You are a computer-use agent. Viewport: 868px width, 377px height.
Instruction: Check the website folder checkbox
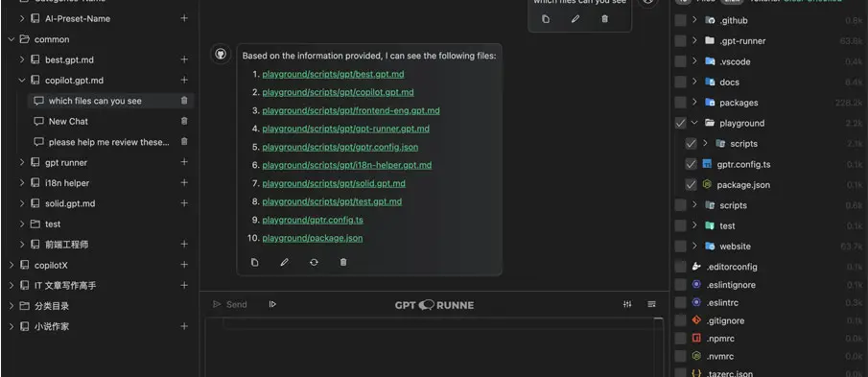click(680, 247)
